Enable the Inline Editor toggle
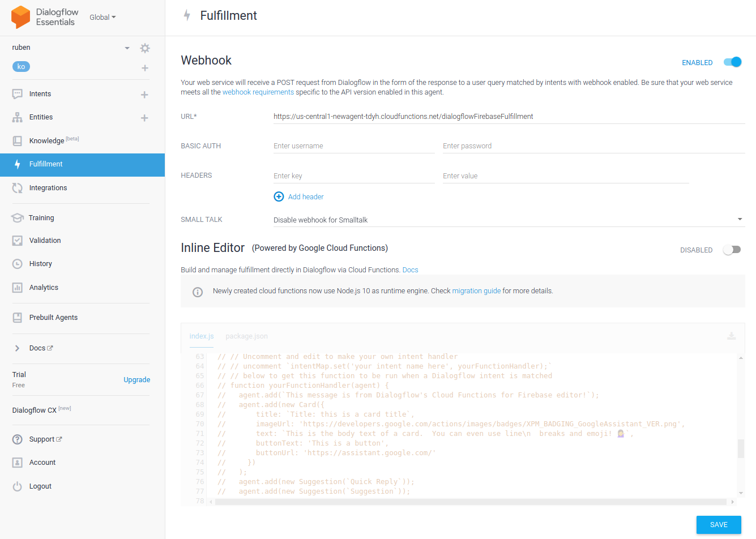Image resolution: width=756 pixels, height=539 pixels. [x=732, y=250]
